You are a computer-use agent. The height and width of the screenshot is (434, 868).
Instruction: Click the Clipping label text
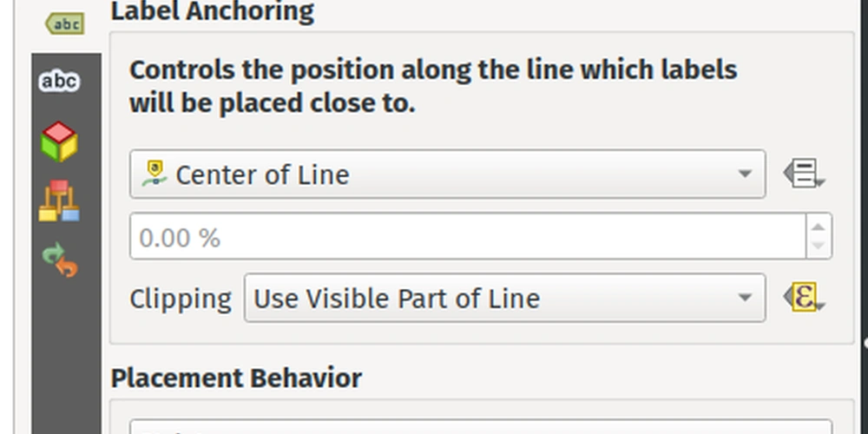click(x=181, y=299)
